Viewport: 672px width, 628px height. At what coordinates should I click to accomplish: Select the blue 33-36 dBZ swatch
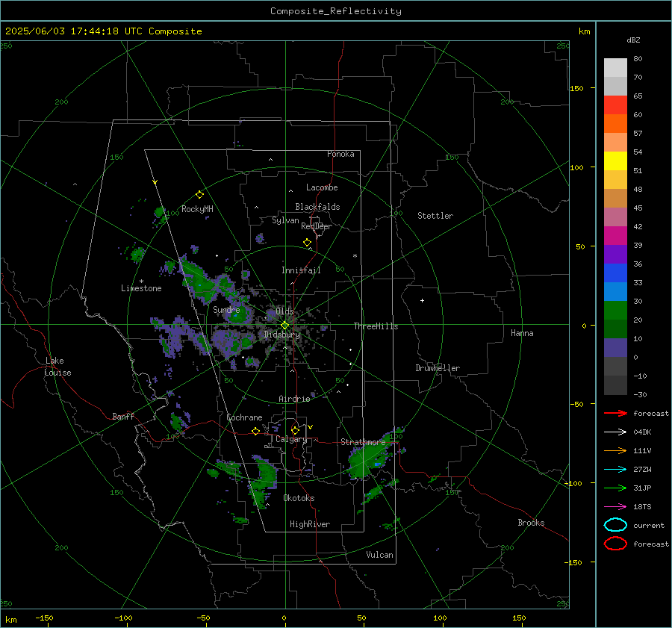[x=615, y=273]
